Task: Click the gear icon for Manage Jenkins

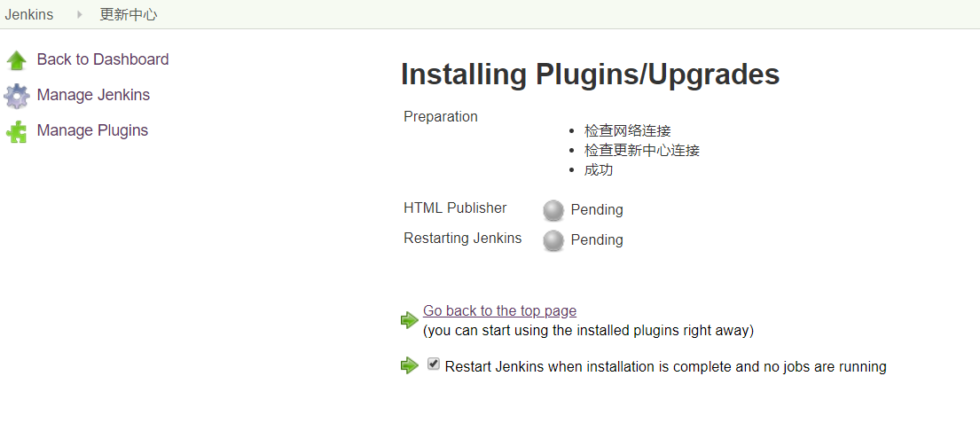Action: click(17, 96)
